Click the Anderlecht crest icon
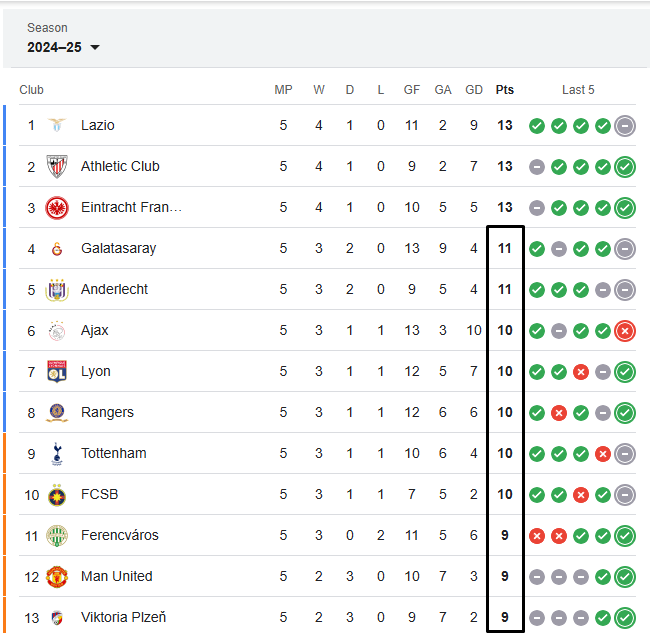650x633 pixels. (x=57, y=289)
